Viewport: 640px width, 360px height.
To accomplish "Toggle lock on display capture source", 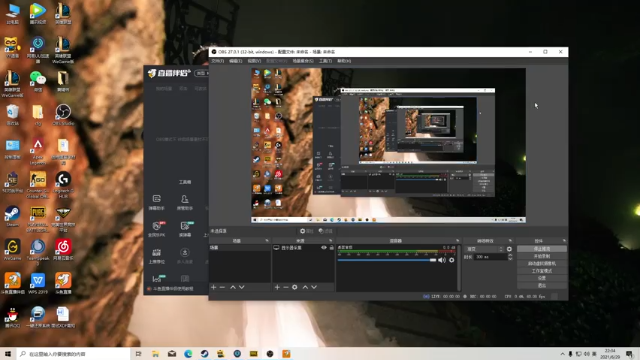I will click(331, 248).
